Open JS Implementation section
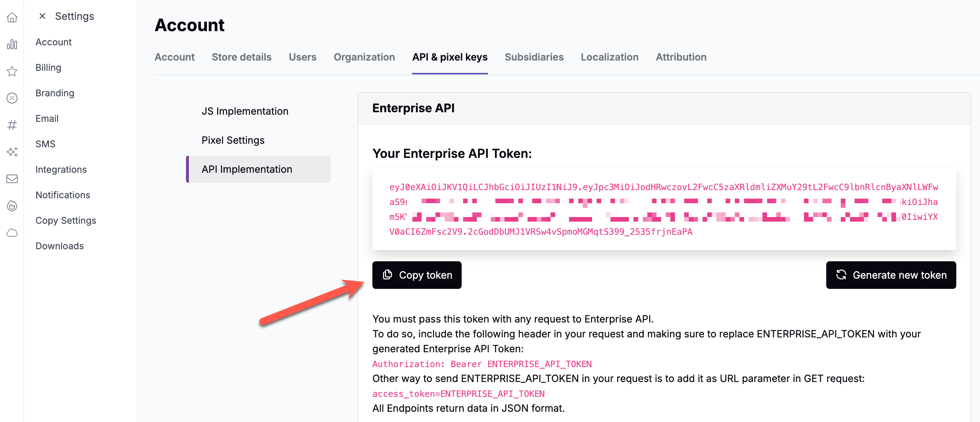Image resolution: width=980 pixels, height=422 pixels. (245, 111)
